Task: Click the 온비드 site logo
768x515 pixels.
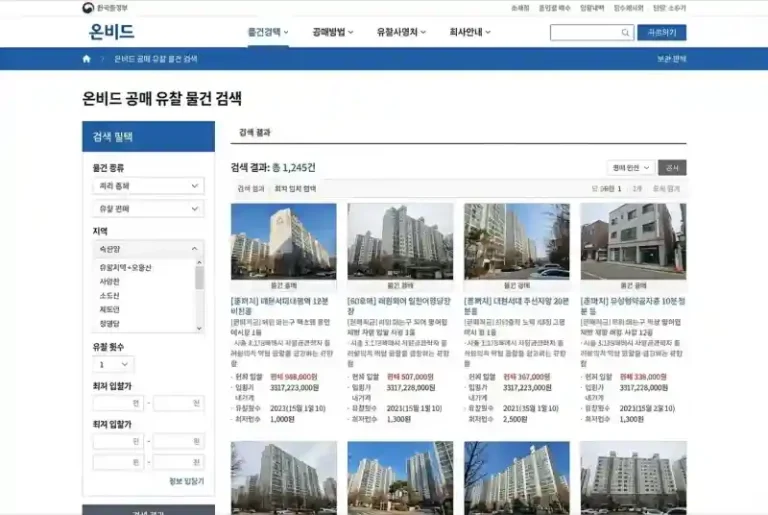Action: point(111,32)
